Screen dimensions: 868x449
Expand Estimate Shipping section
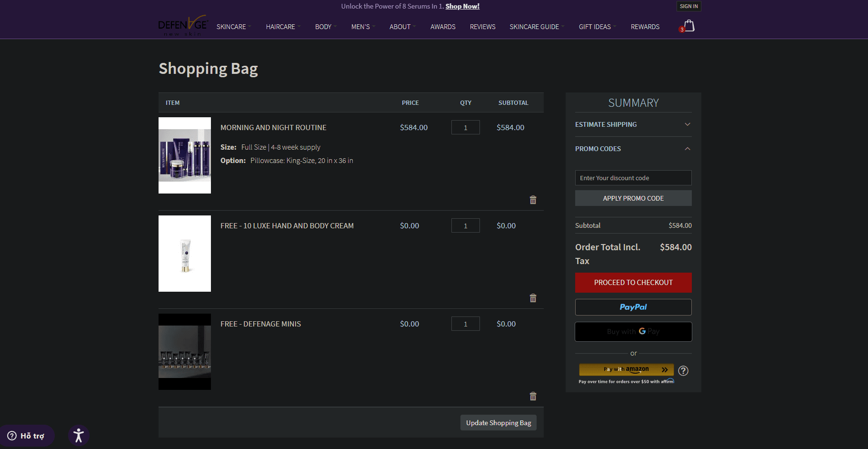[x=633, y=124]
